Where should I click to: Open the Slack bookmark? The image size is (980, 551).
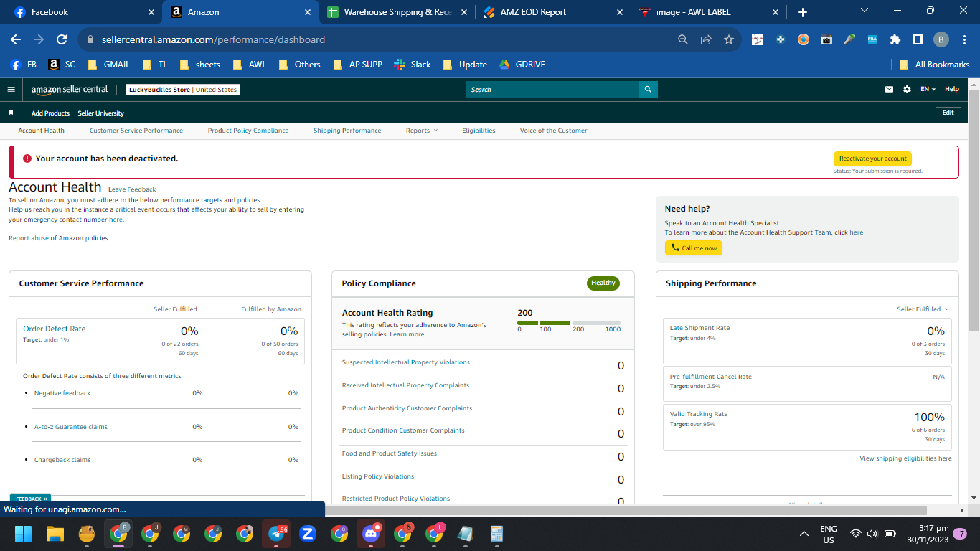pos(413,65)
